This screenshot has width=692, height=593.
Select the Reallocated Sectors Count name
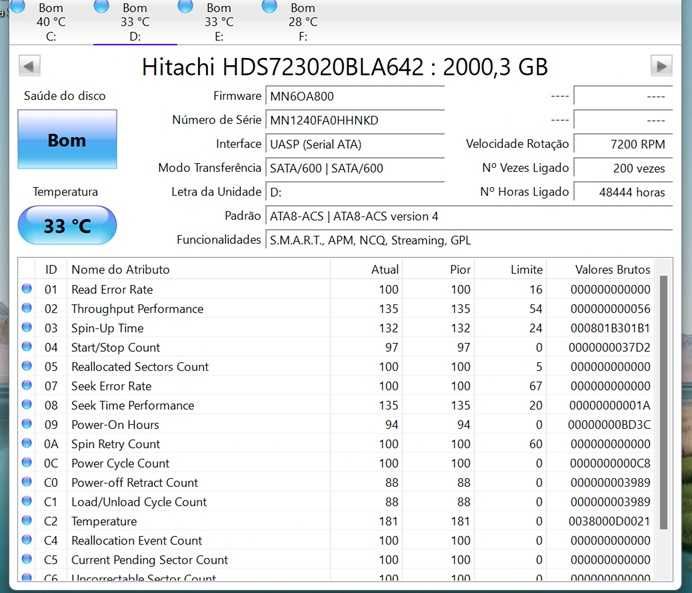[139, 367]
